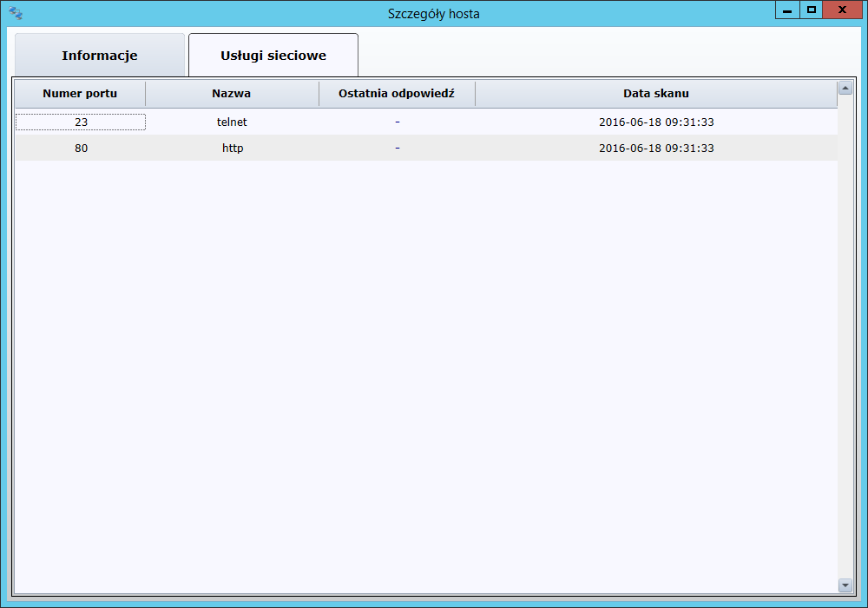Click the http service name cell
Screen dimensions: 868x608
coord(232,149)
